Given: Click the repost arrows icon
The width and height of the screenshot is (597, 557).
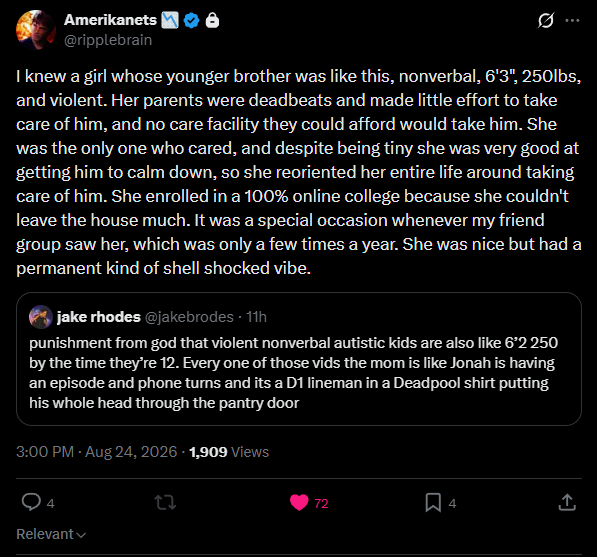Looking at the screenshot, I should point(166,503).
